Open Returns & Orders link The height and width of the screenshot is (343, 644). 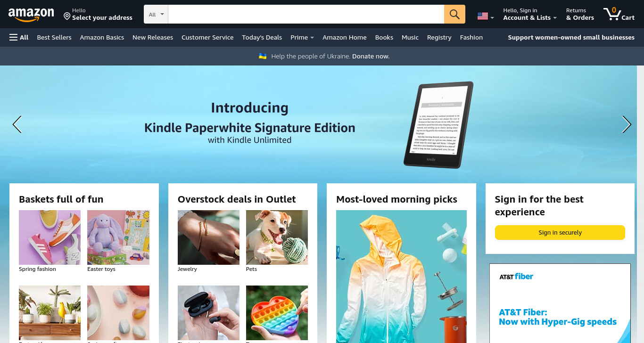[x=580, y=14]
